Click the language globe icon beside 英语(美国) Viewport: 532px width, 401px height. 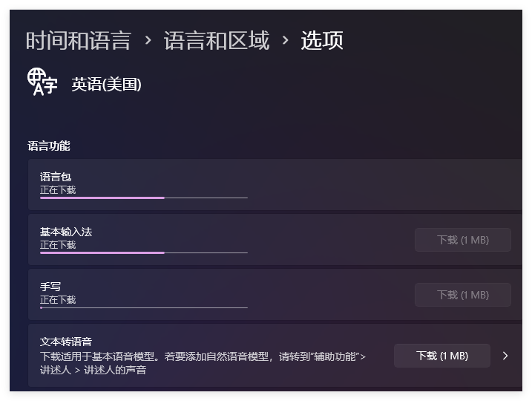click(x=42, y=82)
